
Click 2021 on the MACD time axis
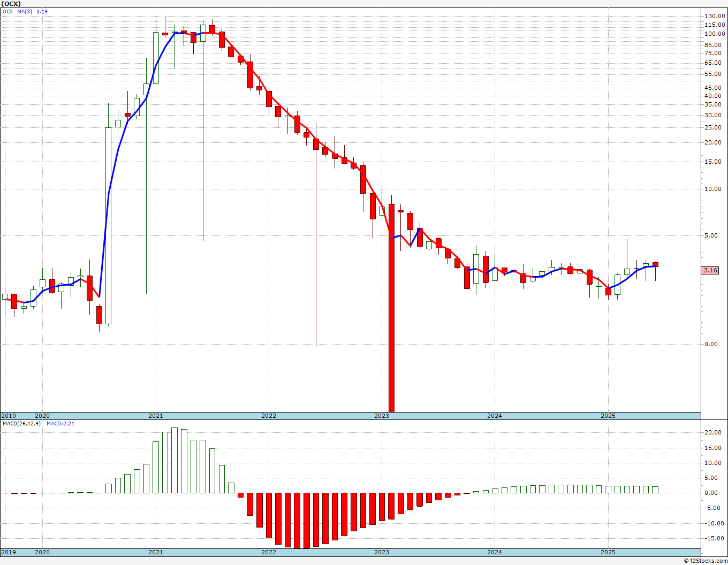(155, 552)
